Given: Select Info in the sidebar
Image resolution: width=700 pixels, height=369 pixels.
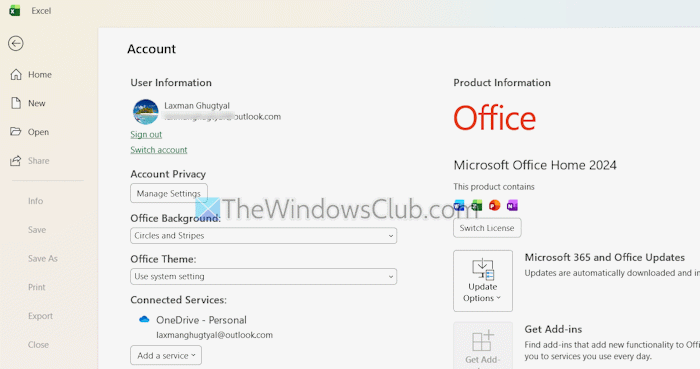Looking at the screenshot, I should pos(35,201).
